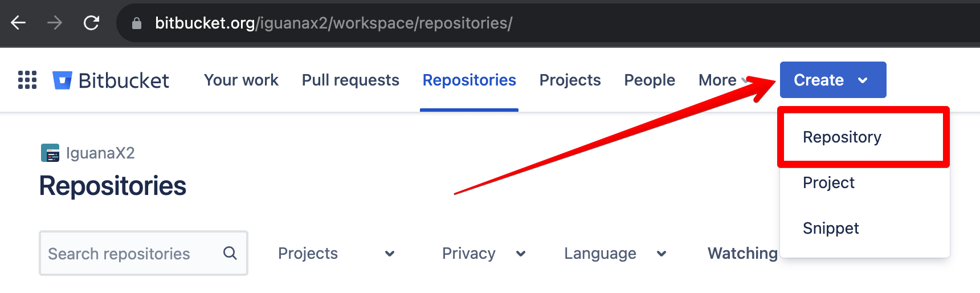Open the People navigation link
Viewport: 980px width, 293px height.
[x=650, y=80]
